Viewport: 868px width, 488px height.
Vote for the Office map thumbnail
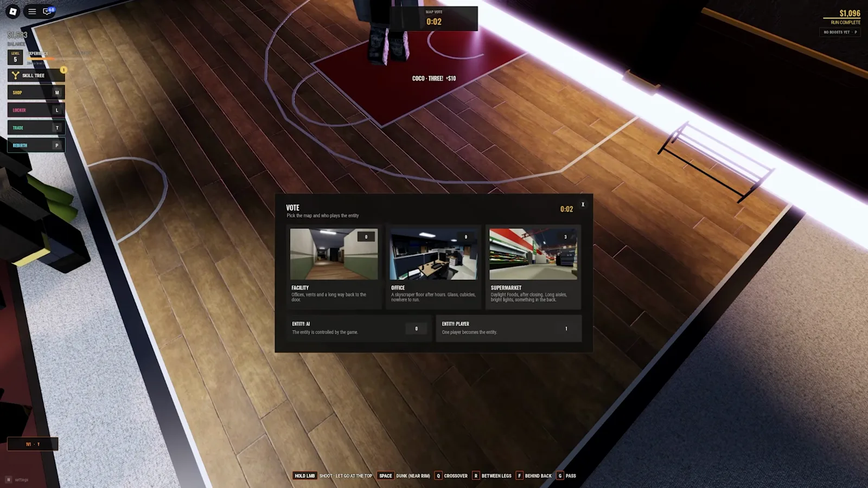point(433,254)
